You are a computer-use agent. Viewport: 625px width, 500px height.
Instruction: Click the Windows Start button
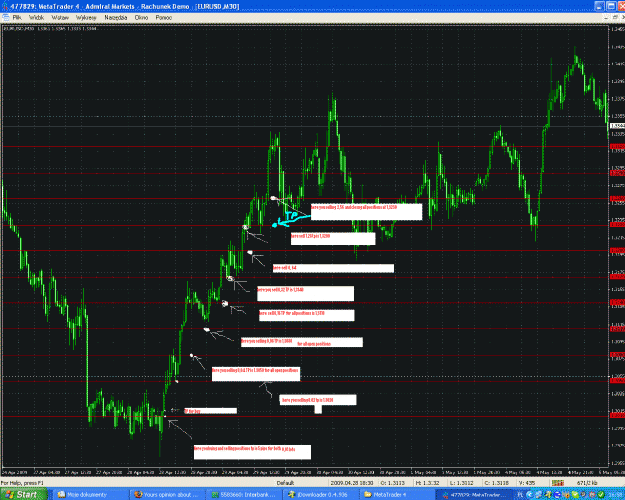[x=23, y=494]
